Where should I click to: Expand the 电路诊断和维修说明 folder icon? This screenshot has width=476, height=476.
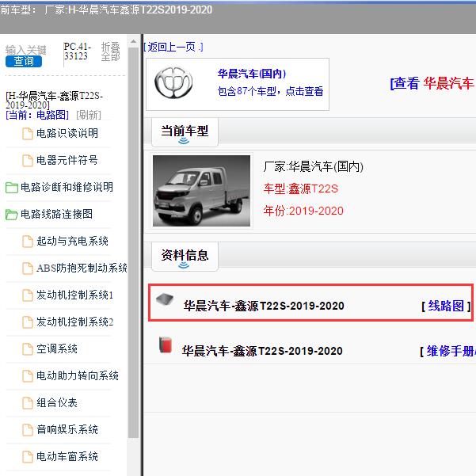(12, 187)
